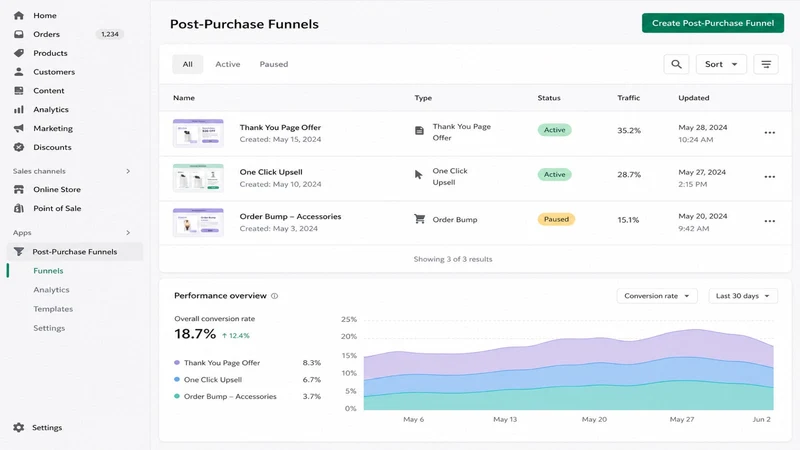
Task: Open Thank You Page Offer funnel name
Action: 280,128
